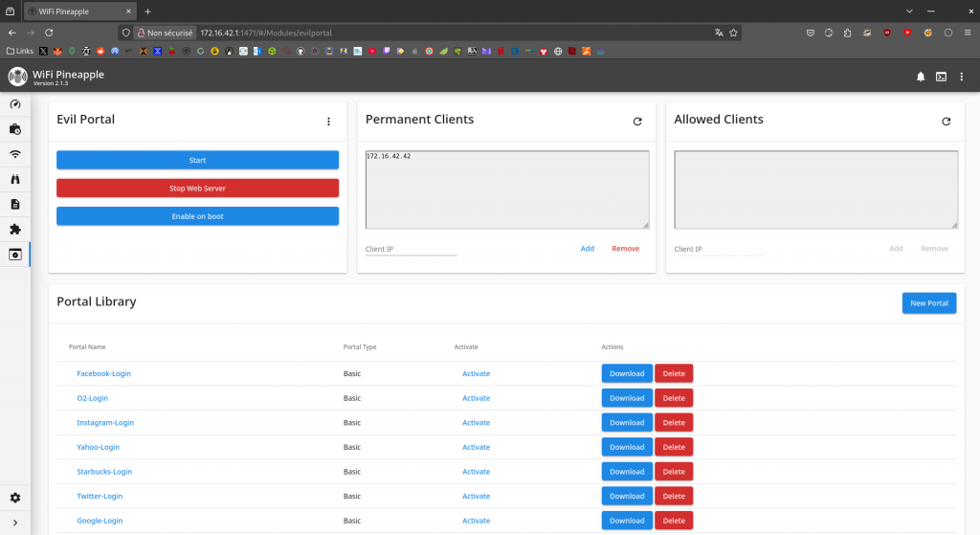Click the WiFi Pineapple logo
The width and height of the screenshot is (980, 535).
(x=17, y=77)
